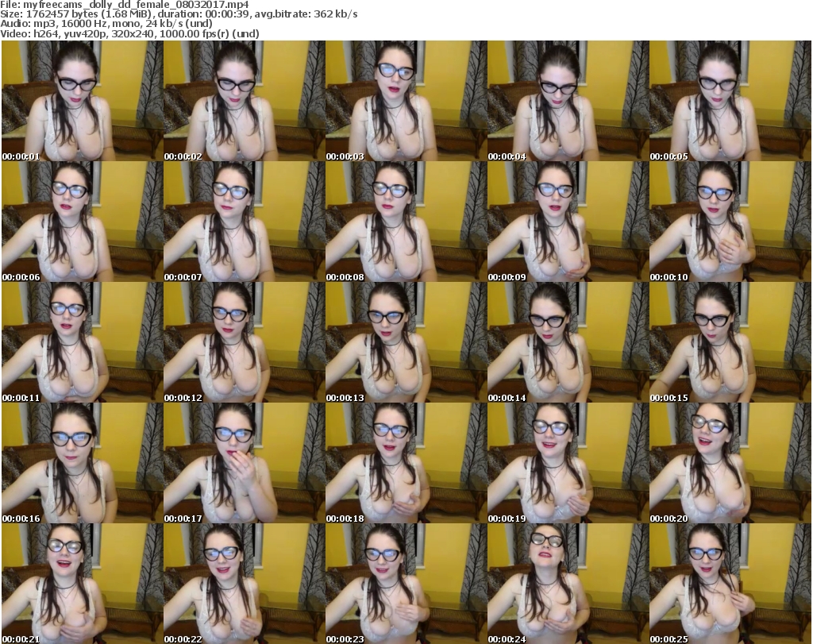
Task: Open the thumbnail at 00:00:14
Action: (568, 342)
